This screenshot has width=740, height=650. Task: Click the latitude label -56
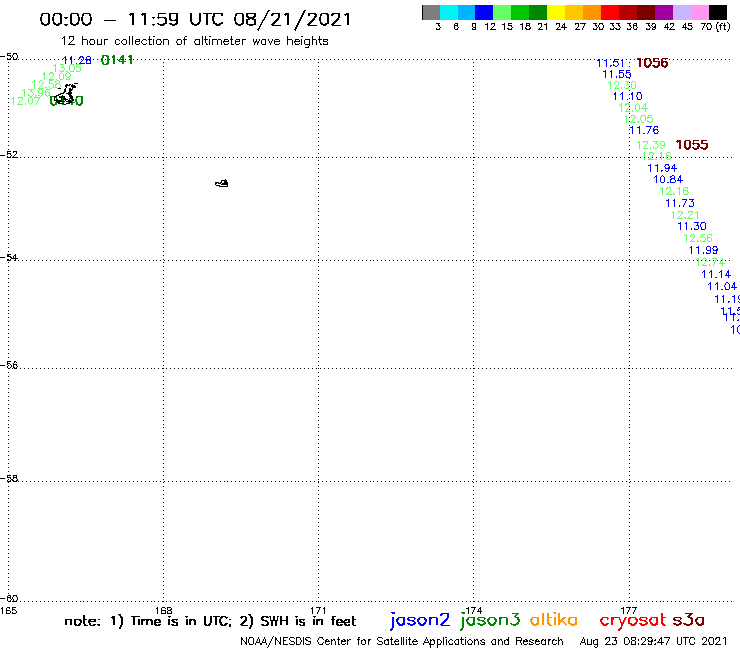coord(9,365)
